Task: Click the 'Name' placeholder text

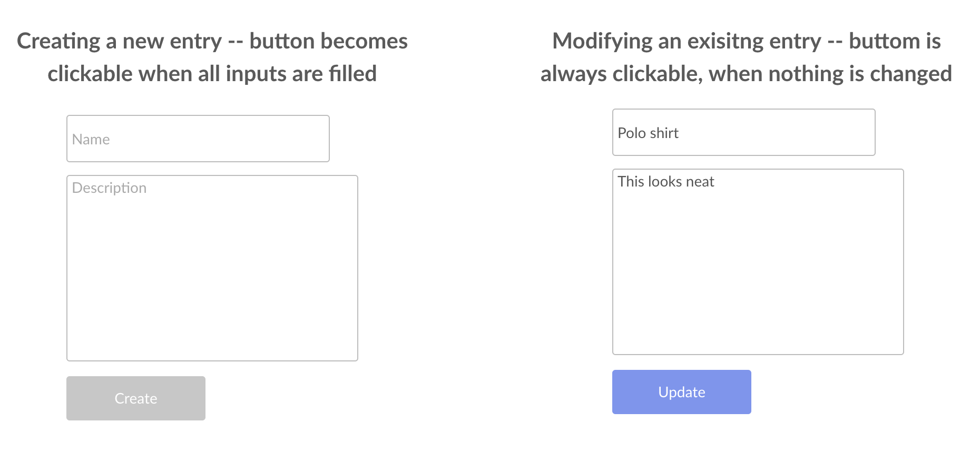Action: point(91,140)
